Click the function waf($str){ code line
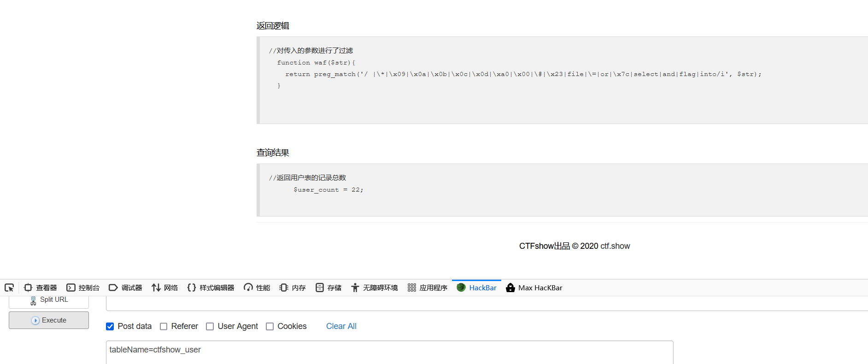The image size is (868, 364). [x=316, y=63]
